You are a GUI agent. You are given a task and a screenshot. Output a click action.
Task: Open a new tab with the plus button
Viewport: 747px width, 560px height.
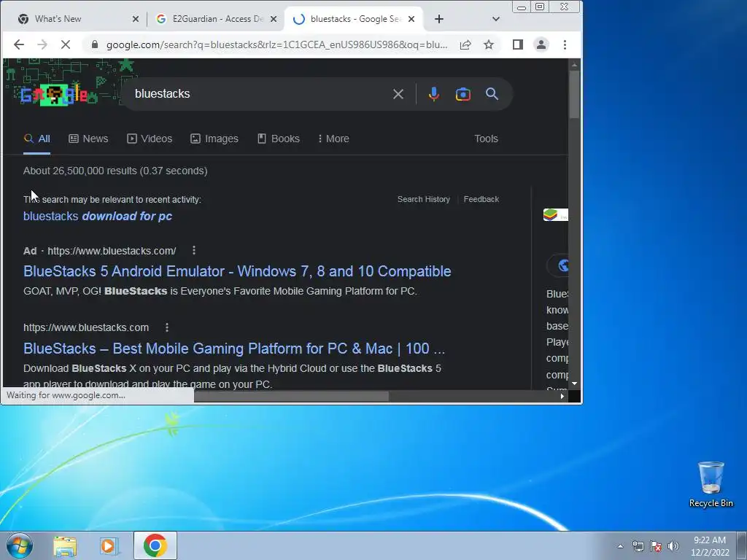pos(439,19)
